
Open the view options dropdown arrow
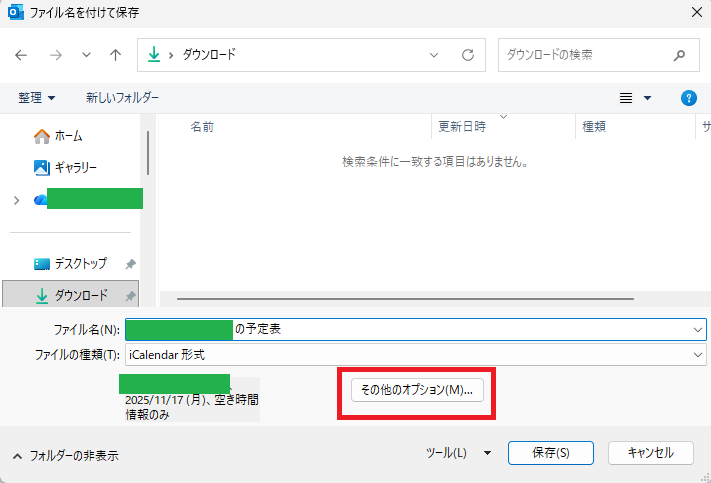pos(648,98)
